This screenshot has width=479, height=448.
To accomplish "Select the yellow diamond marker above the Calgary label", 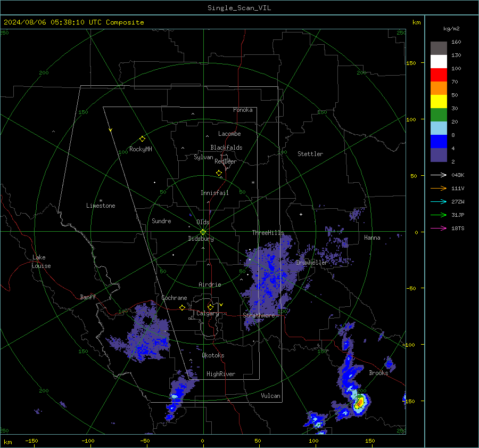I will 210,307.
